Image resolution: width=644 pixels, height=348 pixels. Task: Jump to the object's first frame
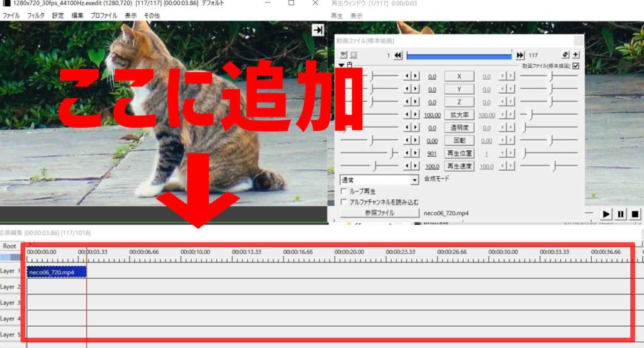point(397,55)
